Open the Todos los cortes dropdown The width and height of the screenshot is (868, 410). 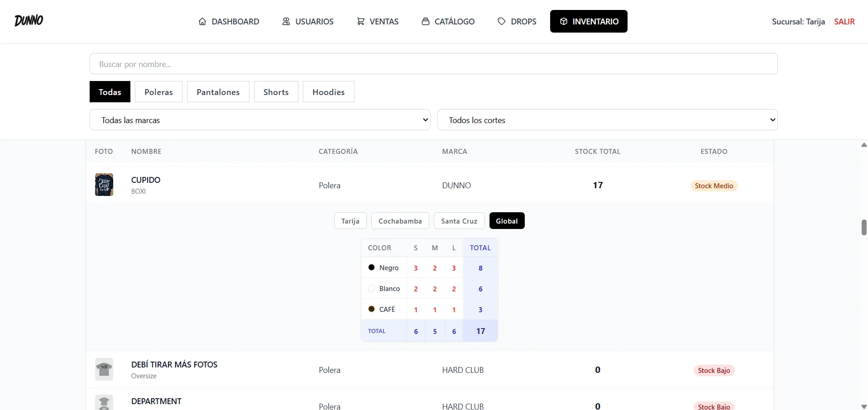(x=608, y=120)
